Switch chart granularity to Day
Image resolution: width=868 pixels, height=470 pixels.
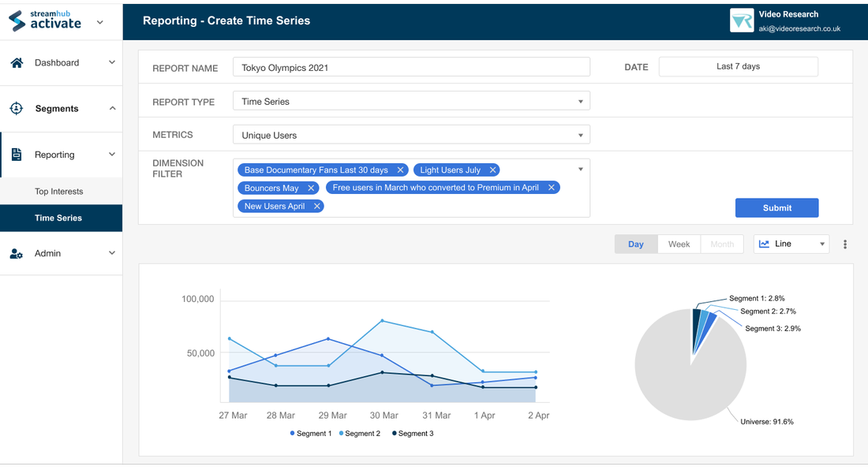[x=636, y=244]
